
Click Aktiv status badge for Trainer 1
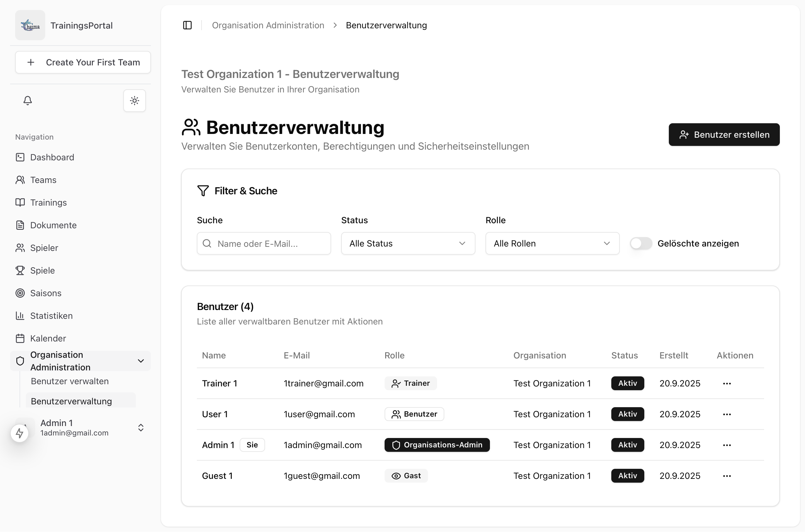click(x=627, y=383)
